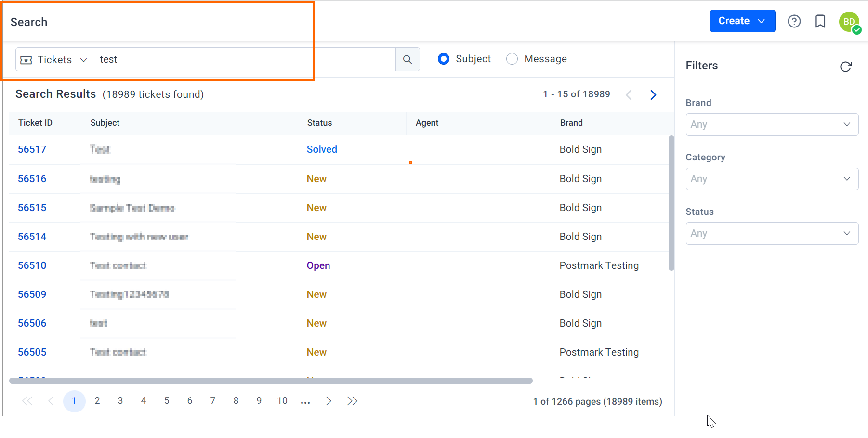The height and width of the screenshot is (438, 868).
Task: Open ticket 56516 link
Action: 32,179
